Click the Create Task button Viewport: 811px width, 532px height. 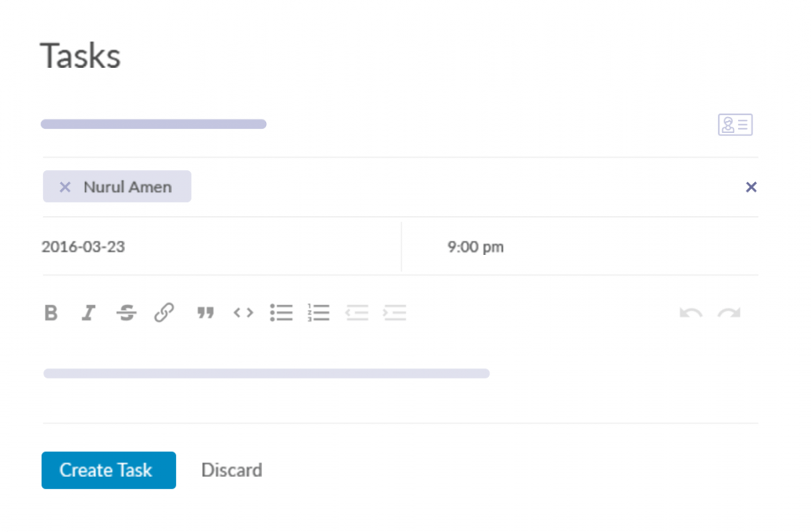pos(109,470)
